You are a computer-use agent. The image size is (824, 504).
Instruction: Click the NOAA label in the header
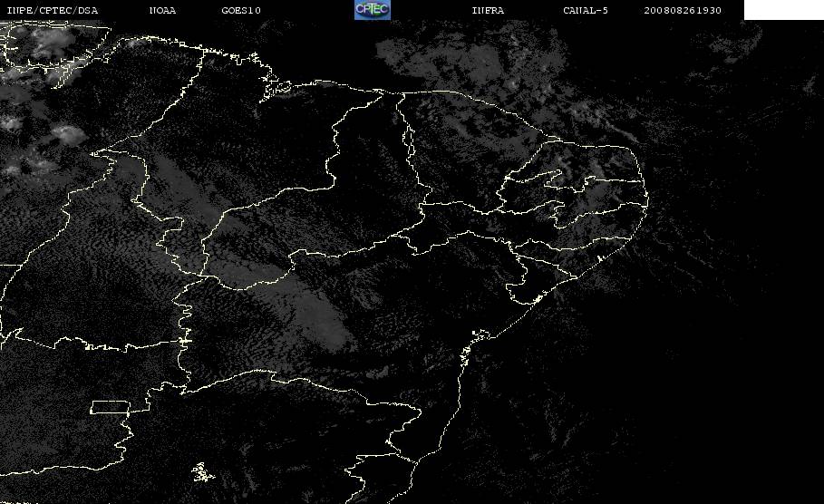[162, 10]
